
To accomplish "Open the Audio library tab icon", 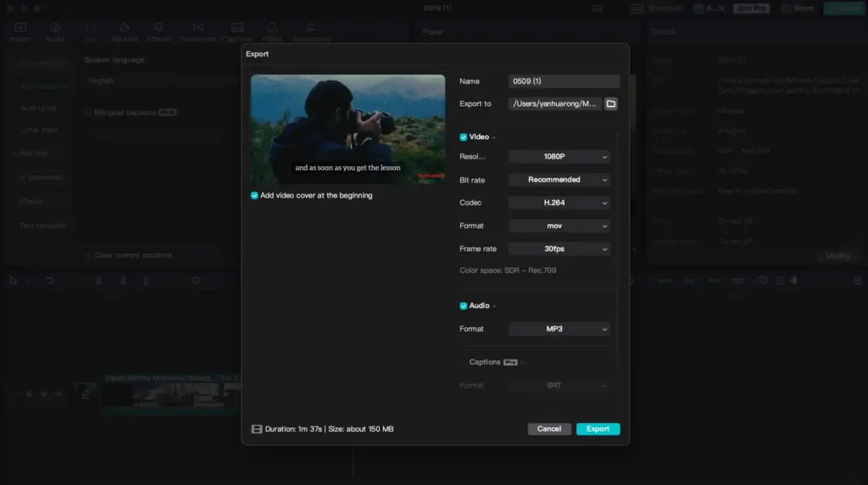I will (x=55, y=28).
